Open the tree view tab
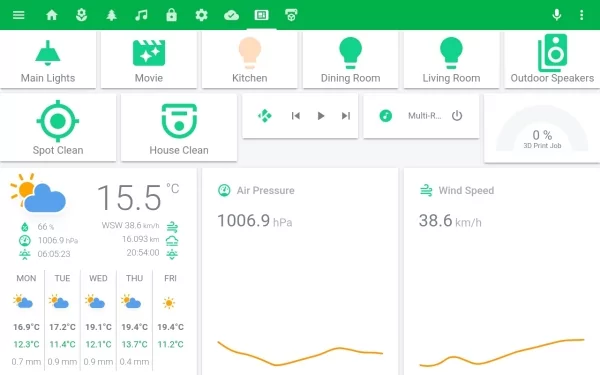The height and width of the screenshot is (375, 600). point(111,15)
